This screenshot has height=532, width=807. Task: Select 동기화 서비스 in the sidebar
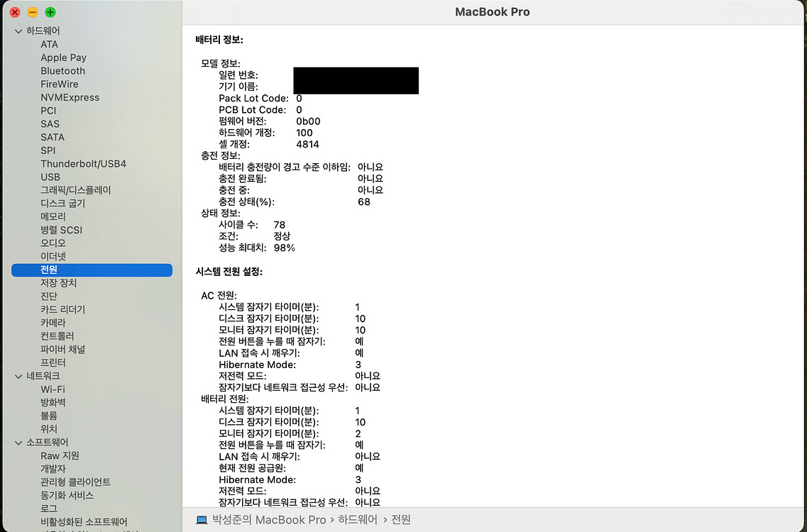pos(67,496)
